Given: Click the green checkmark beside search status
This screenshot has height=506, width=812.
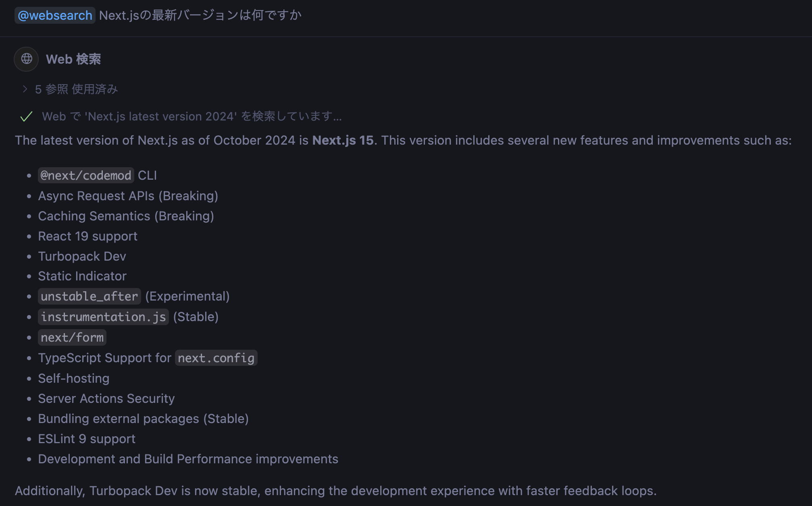Looking at the screenshot, I should (x=25, y=117).
